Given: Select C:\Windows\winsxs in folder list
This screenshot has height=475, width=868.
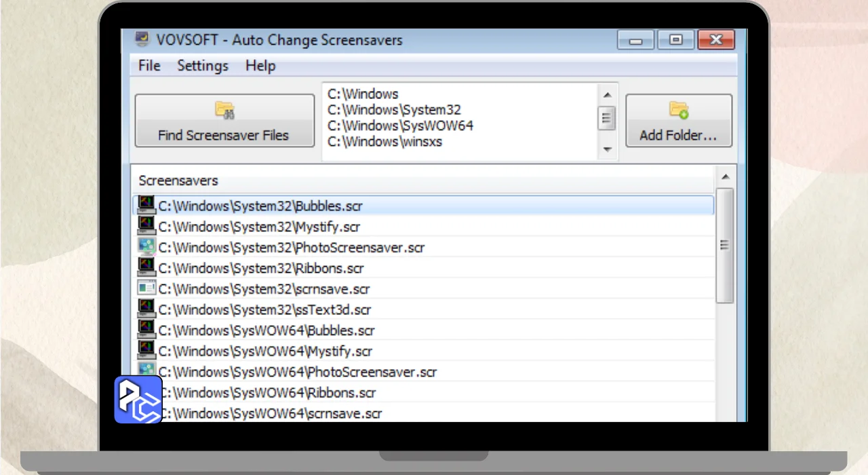Looking at the screenshot, I should 384,142.
